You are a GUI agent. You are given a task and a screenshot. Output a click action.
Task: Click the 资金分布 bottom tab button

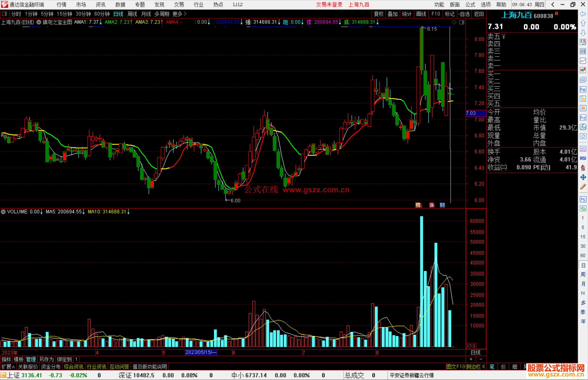[x=51, y=367]
